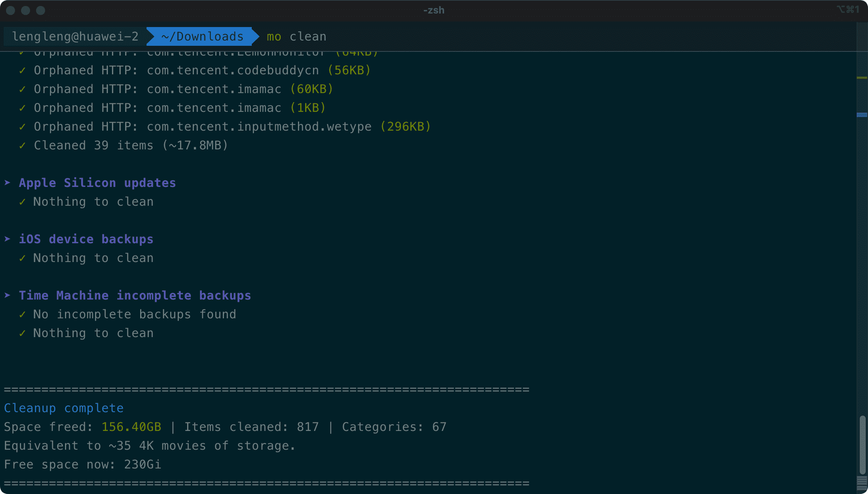868x494 pixels.
Task: Click arrow before Time Machine incomplete backups
Action: tap(8, 295)
